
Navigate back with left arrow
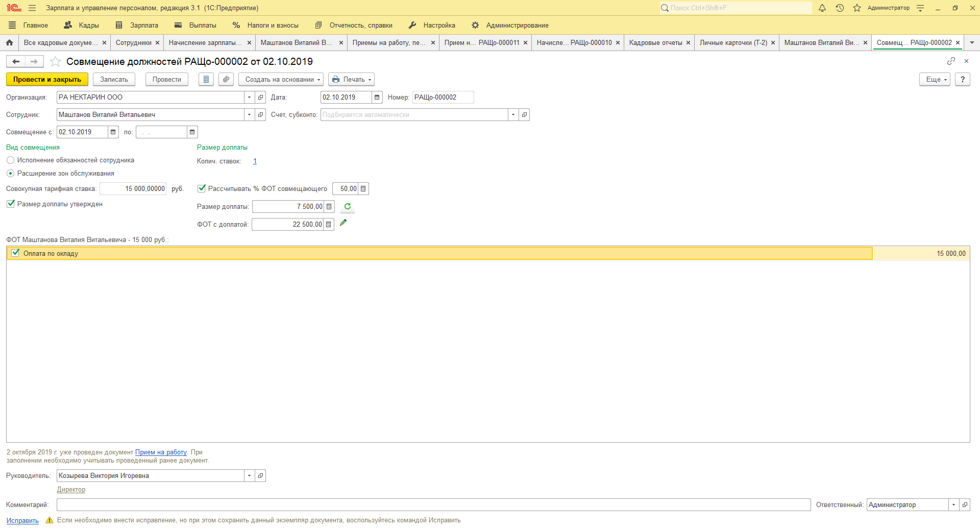16,61
